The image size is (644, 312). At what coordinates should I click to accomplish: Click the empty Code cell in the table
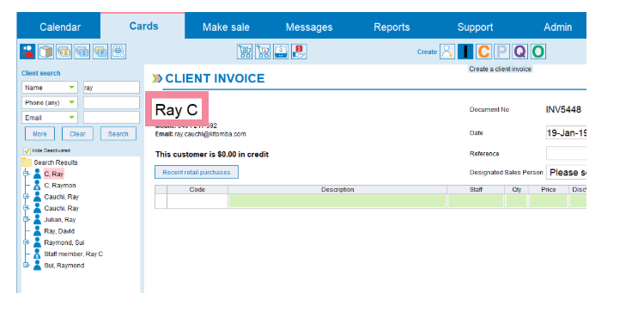197,201
